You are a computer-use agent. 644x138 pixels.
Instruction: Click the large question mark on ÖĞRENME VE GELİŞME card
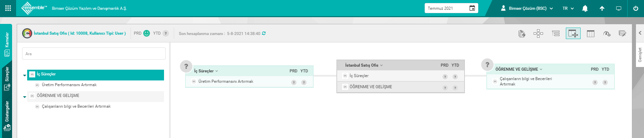click(487, 64)
